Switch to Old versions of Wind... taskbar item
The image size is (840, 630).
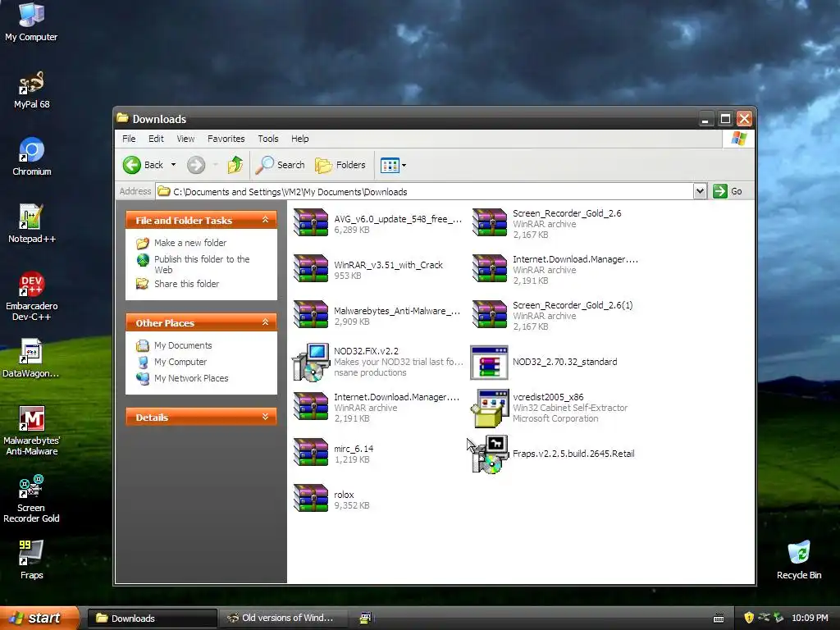coord(285,619)
